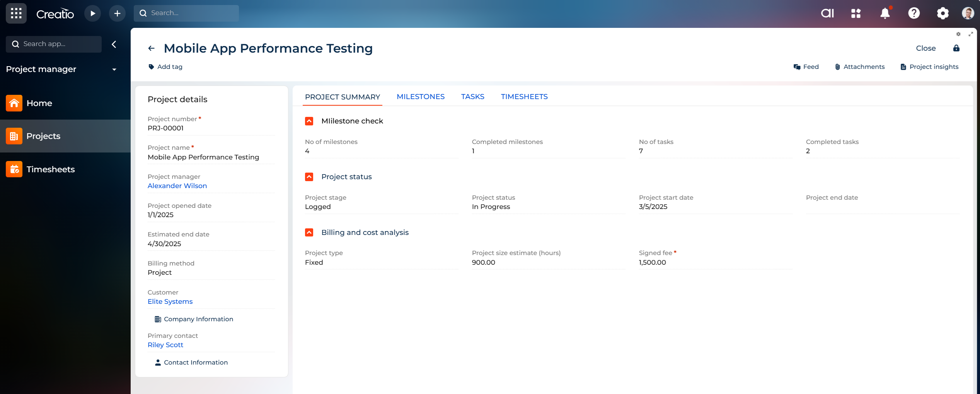Open the user profile avatar
Viewport: 980px width, 394px height.
click(x=968, y=13)
